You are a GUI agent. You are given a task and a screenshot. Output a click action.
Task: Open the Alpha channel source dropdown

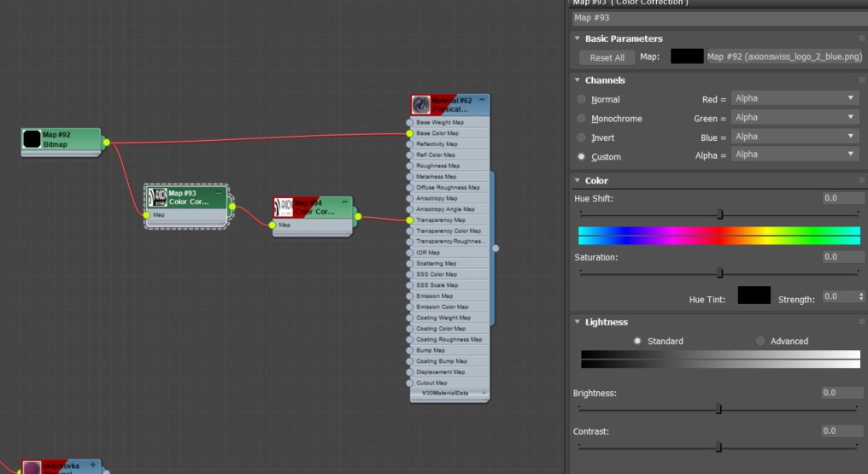click(x=795, y=155)
